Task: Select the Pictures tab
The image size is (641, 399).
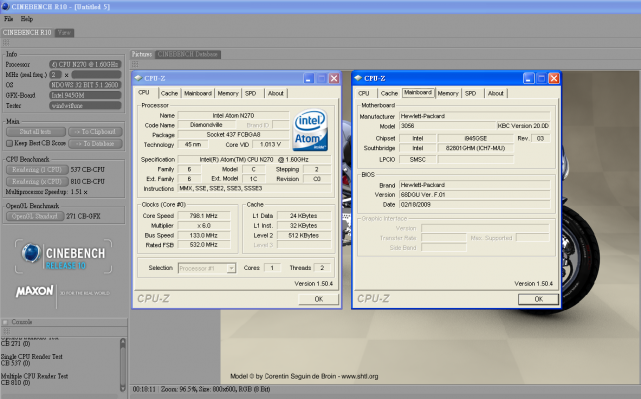Action: coord(142,54)
